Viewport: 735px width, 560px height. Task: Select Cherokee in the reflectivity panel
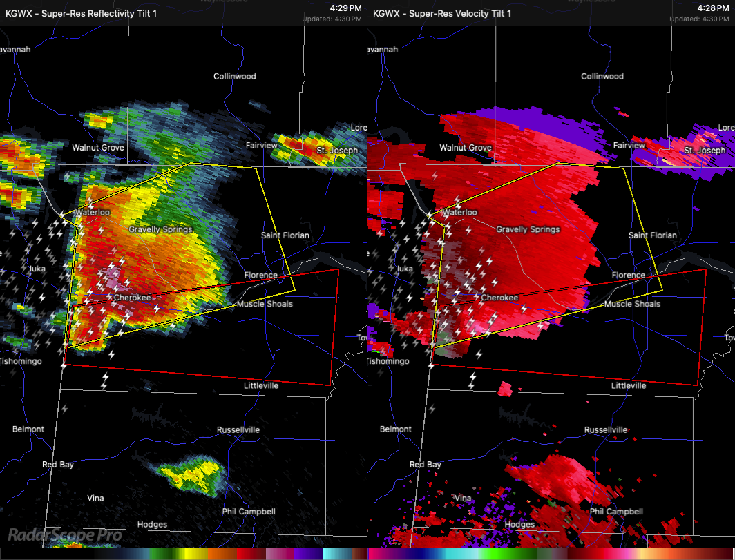(x=132, y=298)
